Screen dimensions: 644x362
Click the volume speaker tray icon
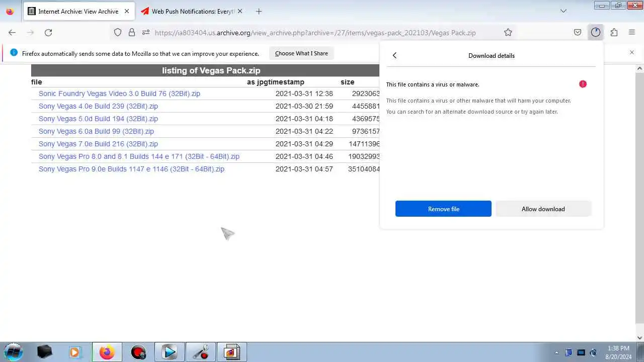point(593,352)
